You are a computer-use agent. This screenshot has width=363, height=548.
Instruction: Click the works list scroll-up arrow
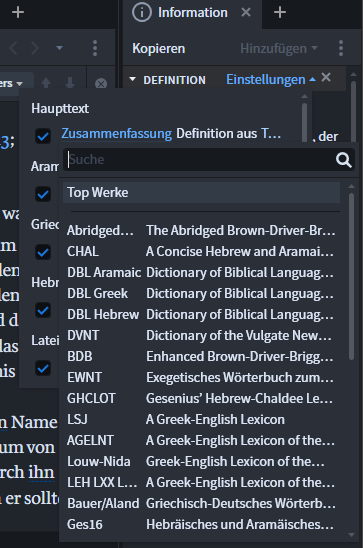pyautogui.click(x=351, y=187)
